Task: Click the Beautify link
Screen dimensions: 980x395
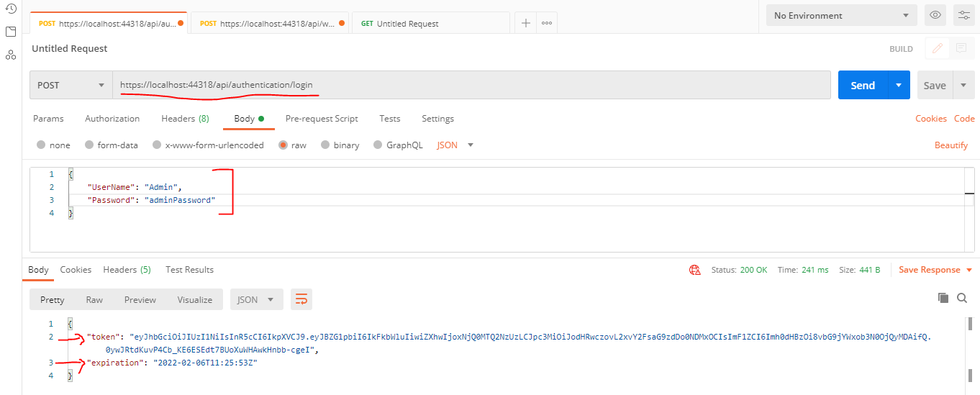Action: tap(951, 145)
